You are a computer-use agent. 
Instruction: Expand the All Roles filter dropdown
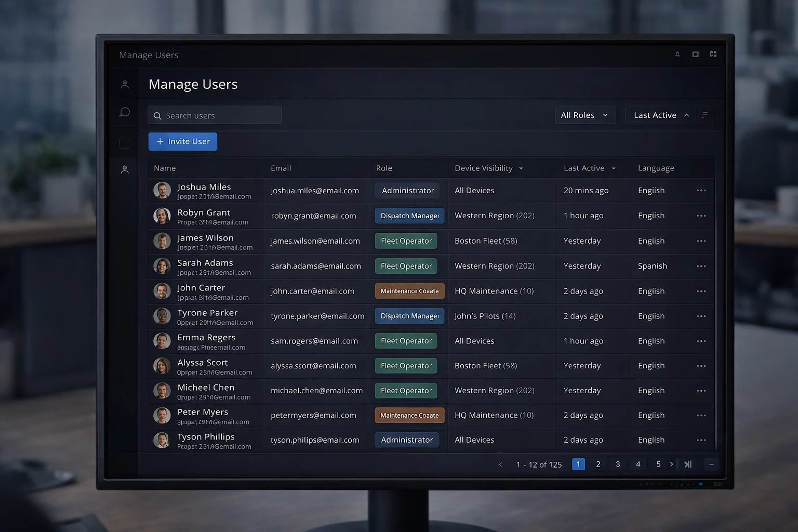pyautogui.click(x=585, y=115)
